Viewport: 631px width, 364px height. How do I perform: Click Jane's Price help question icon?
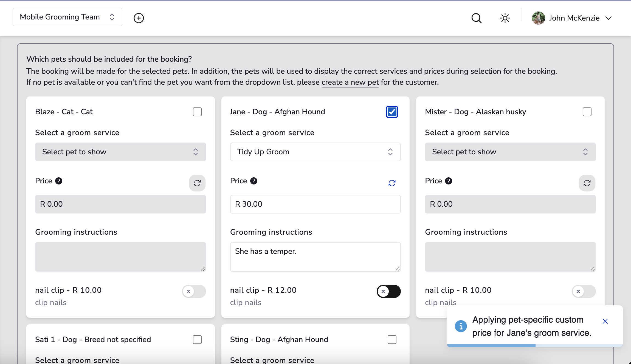[254, 181]
